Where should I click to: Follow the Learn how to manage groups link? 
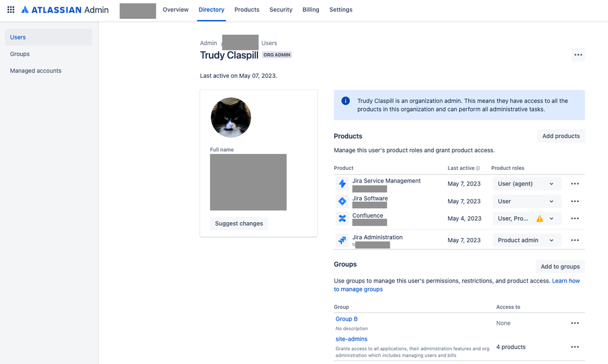click(457, 285)
